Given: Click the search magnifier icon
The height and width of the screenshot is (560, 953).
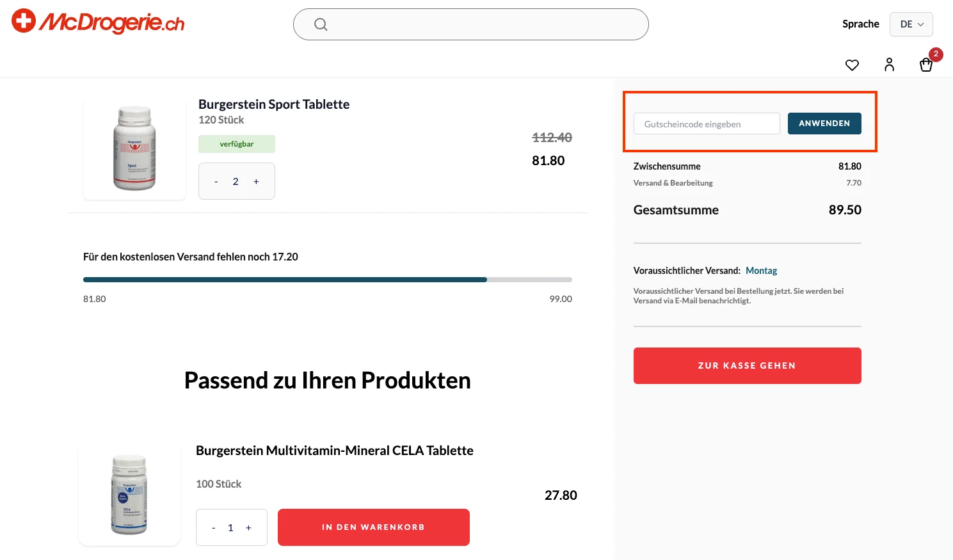Looking at the screenshot, I should (321, 24).
